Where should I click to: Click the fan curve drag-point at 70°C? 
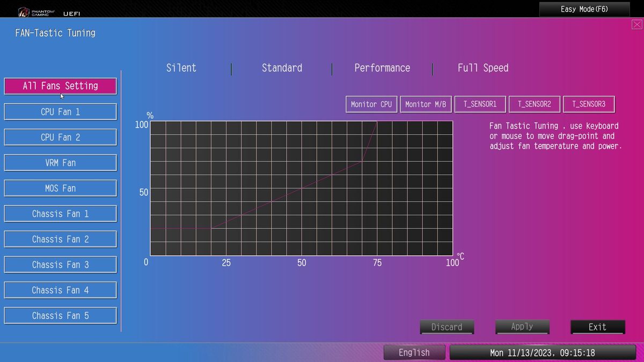[x=362, y=161]
